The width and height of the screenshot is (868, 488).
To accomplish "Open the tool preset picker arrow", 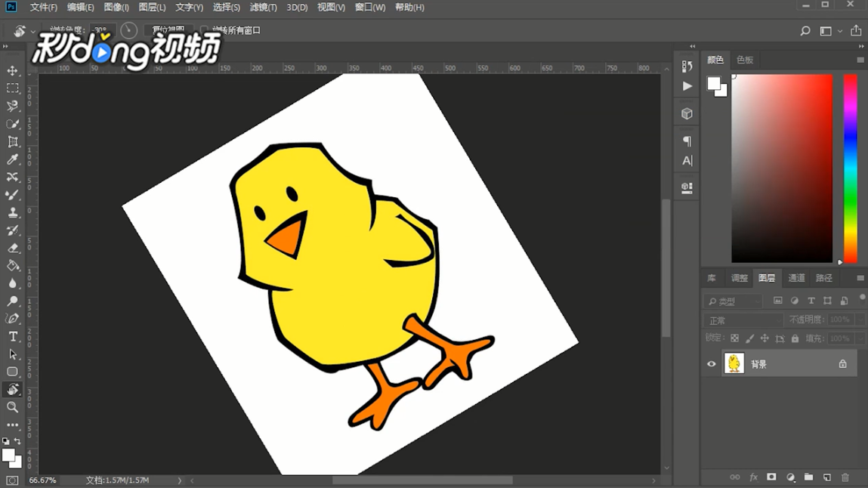I will click(32, 31).
